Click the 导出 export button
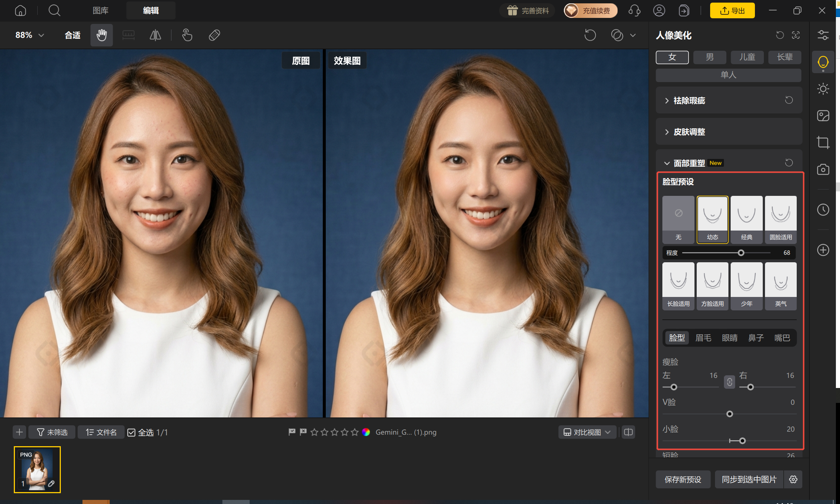Viewport: 840px width, 504px height. point(732,10)
